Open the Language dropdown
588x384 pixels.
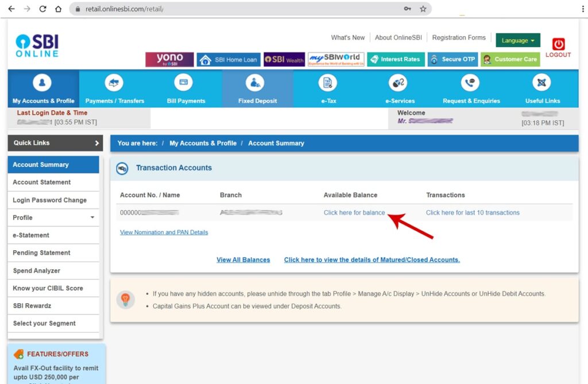click(518, 40)
